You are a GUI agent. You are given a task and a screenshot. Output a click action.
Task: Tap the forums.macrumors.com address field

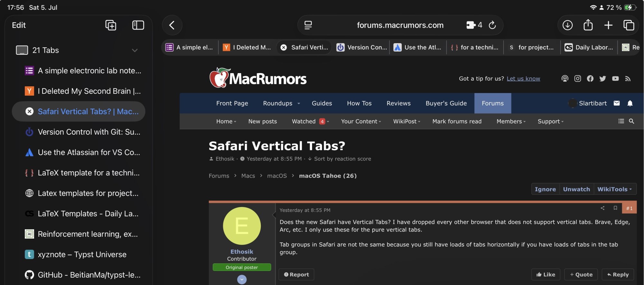(x=400, y=25)
